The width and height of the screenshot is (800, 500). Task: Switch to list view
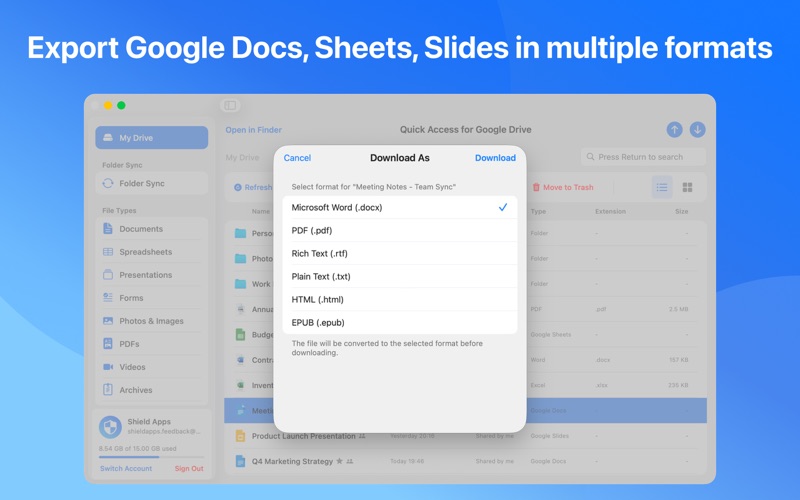coord(662,187)
